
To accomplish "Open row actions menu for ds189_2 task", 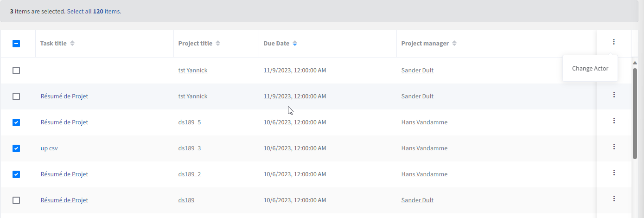I will pyautogui.click(x=613, y=173).
